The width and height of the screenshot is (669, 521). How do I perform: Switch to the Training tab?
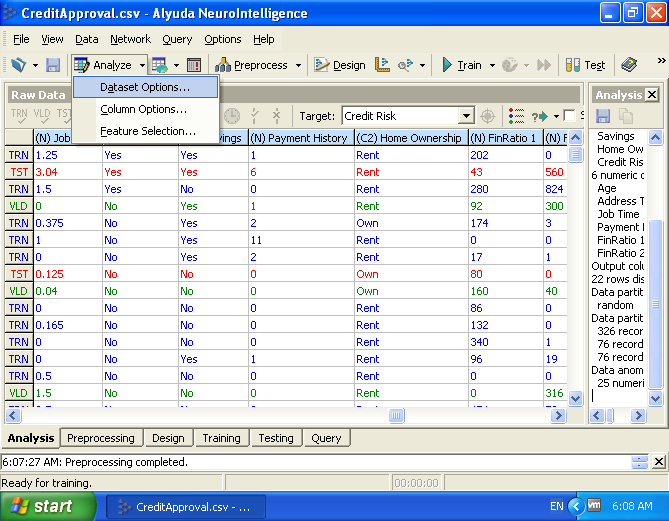[221, 438]
